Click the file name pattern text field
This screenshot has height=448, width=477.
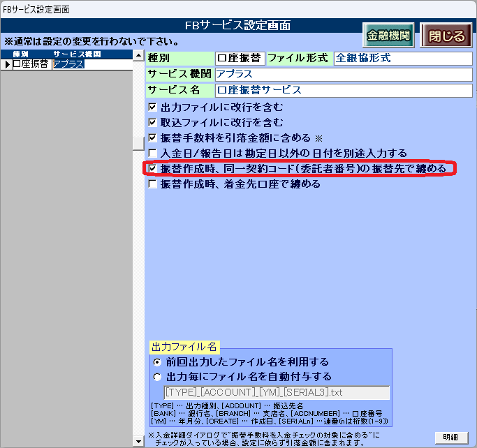[x=276, y=393]
